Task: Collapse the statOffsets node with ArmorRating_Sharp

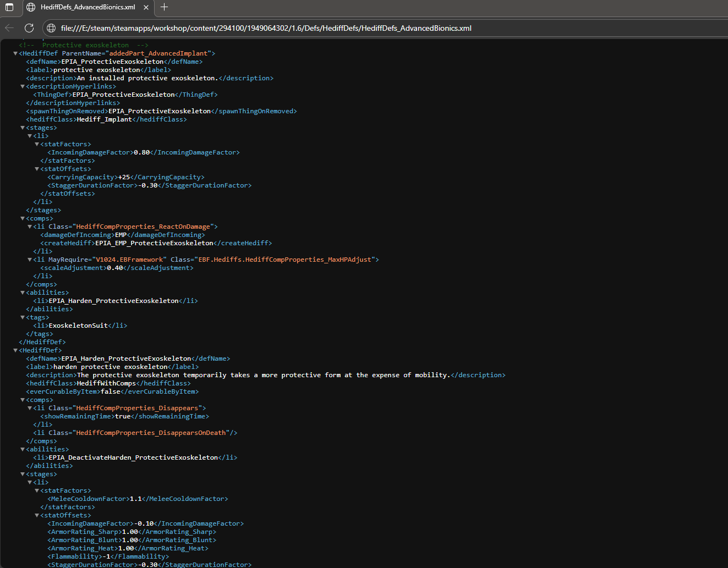Action: (x=37, y=515)
